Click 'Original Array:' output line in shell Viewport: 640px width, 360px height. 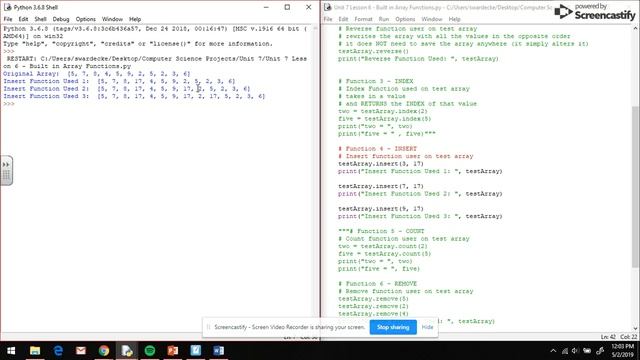point(97,73)
